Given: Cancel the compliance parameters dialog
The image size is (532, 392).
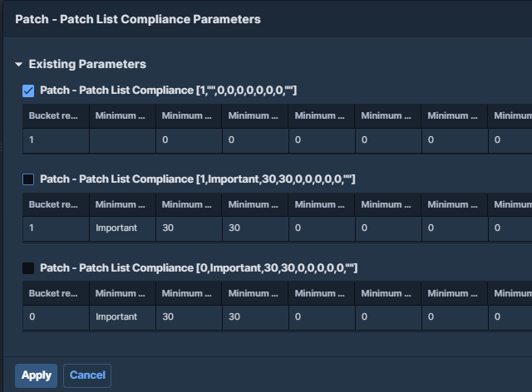Looking at the screenshot, I should click(87, 375).
